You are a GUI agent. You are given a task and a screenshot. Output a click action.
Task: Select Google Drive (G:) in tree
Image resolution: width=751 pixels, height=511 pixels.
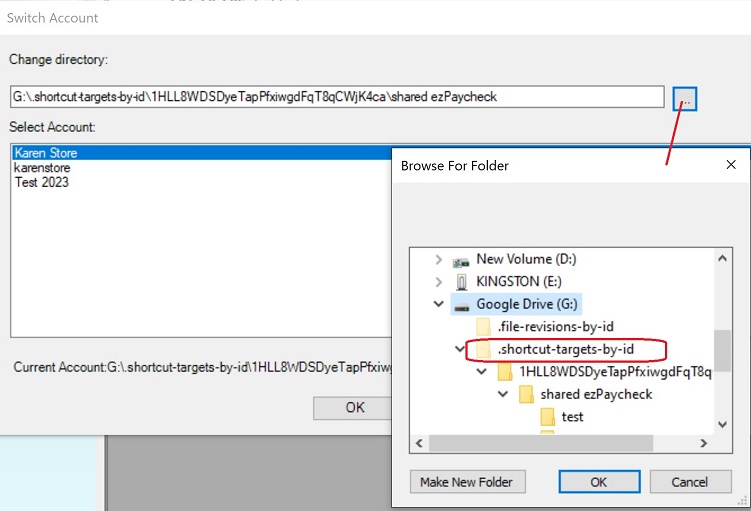527,304
